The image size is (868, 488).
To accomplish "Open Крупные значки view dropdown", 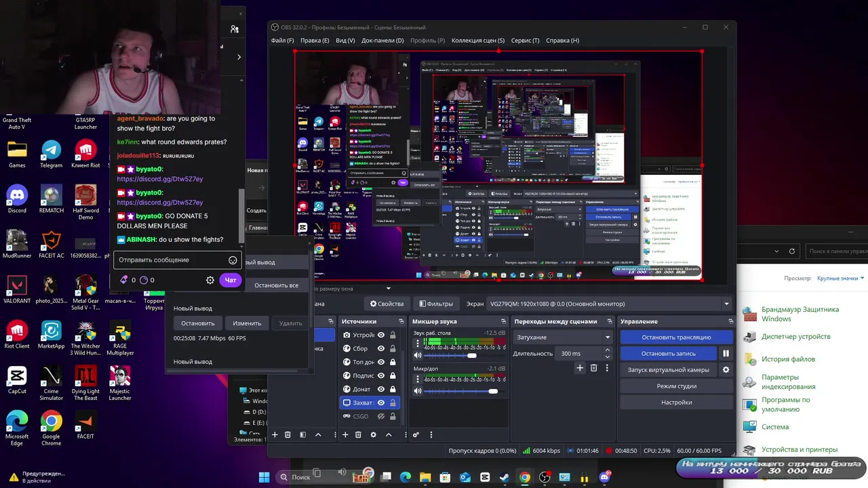I will click(841, 278).
